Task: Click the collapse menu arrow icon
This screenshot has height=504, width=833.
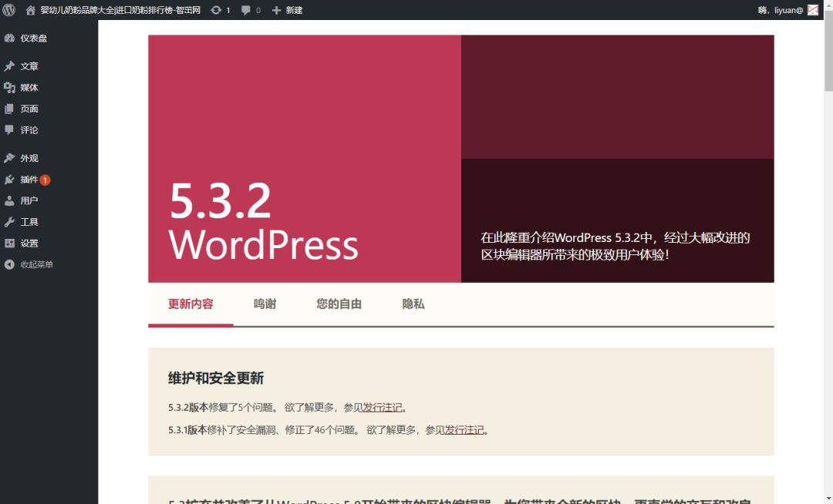Action: click(9, 264)
